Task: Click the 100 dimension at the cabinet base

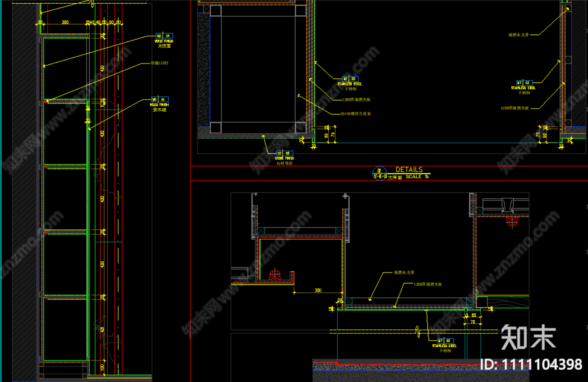Action: 102,368
